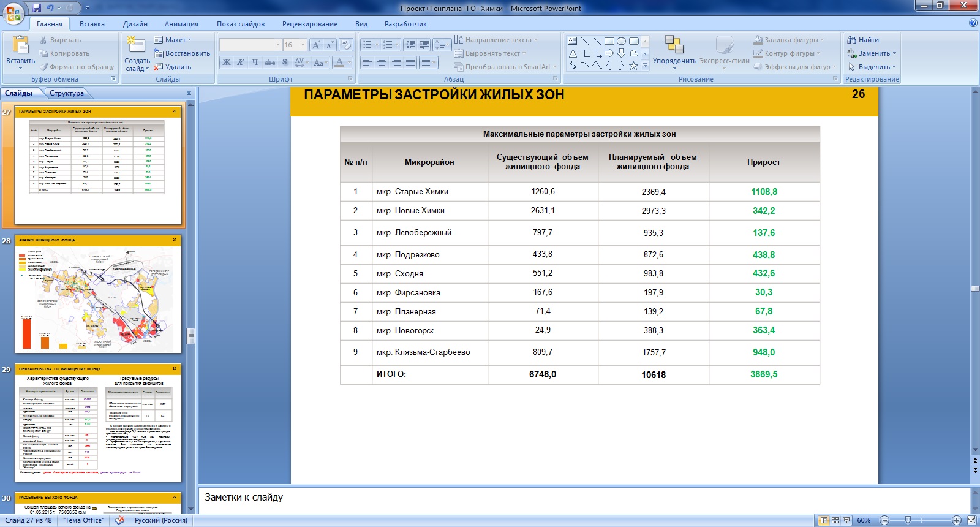Undo the last action
Image resolution: width=980 pixels, height=527 pixels.
(x=50, y=8)
